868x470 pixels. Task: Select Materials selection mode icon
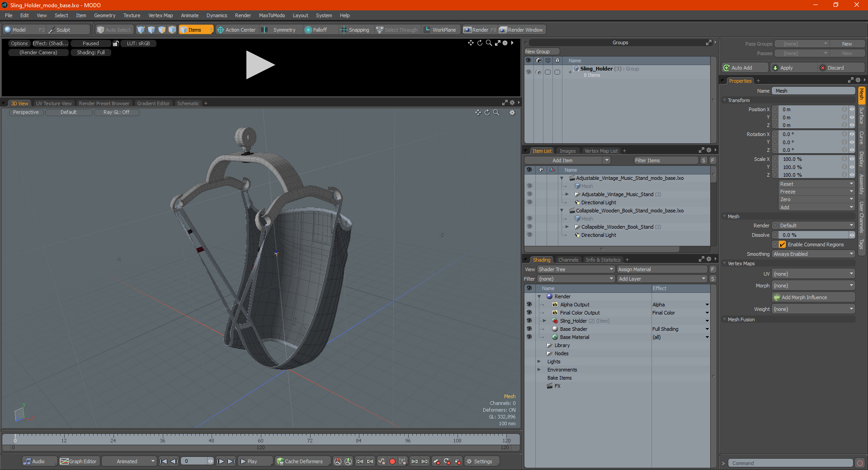tap(172, 30)
